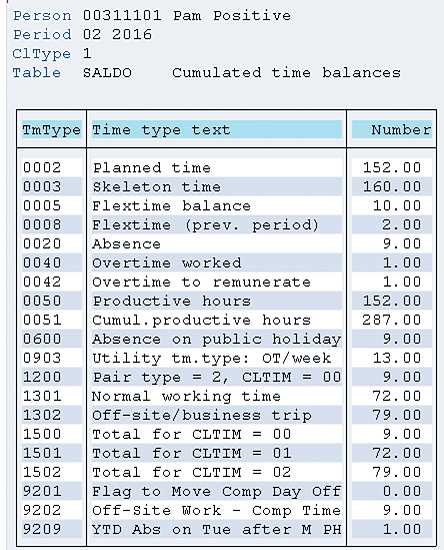This screenshot has height=550, width=444.
Task: Select the 1301 Normal working time row
Action: click(x=227, y=396)
